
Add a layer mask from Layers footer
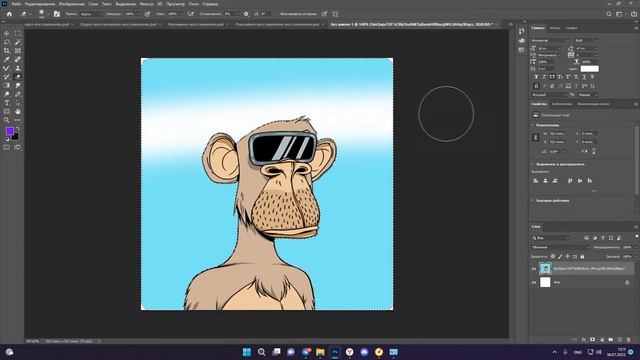point(593,340)
